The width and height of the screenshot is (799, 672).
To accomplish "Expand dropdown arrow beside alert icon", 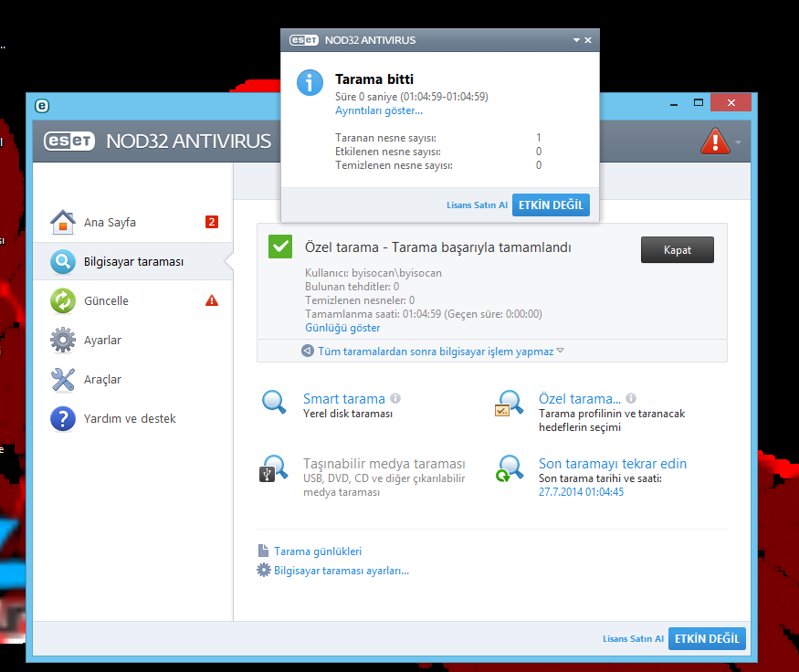I will pos(738,142).
